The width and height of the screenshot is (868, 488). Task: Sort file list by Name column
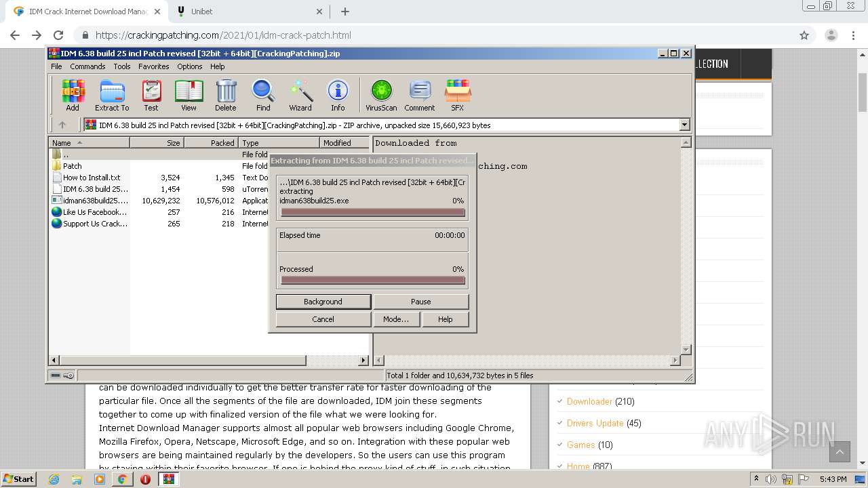(x=89, y=143)
